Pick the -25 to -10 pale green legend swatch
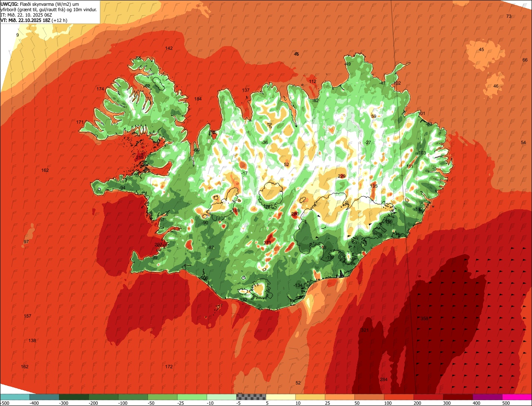Image resolution: width=532 pixels, height=406 pixels. [192, 397]
